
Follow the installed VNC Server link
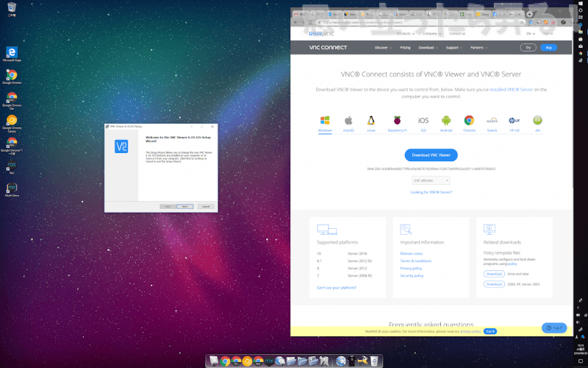click(511, 89)
